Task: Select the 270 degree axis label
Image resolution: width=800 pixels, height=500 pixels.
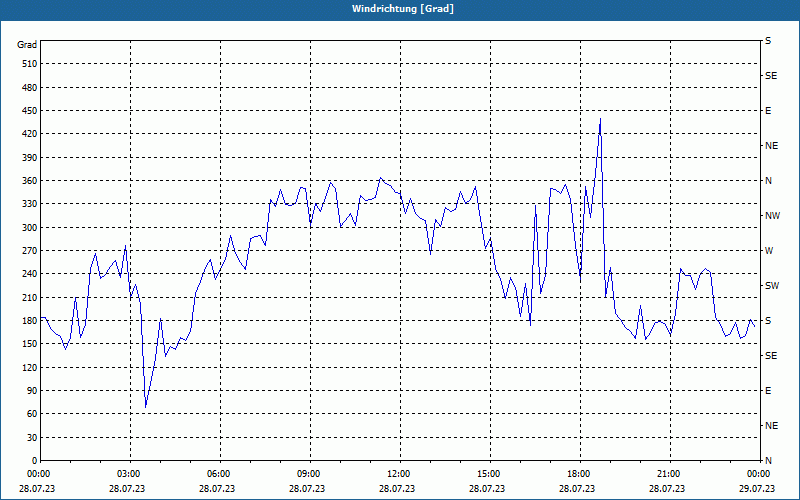Action: (30, 251)
